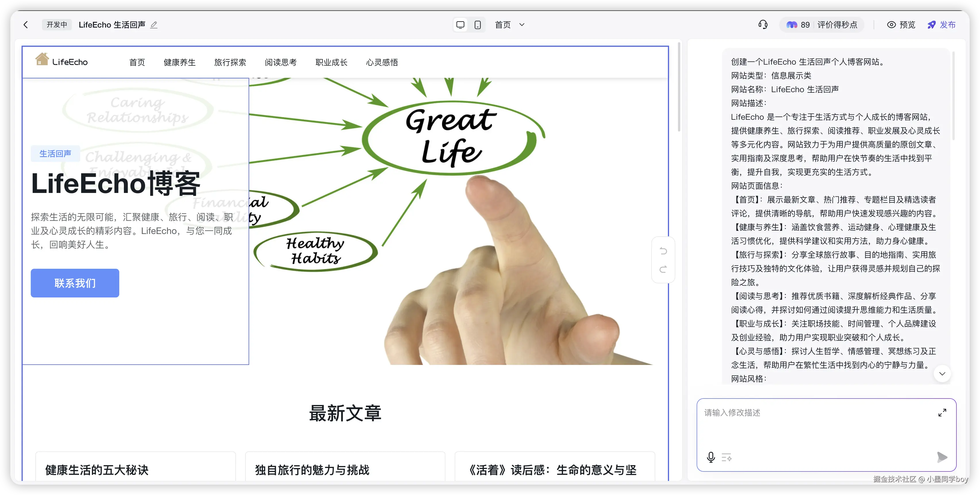The image size is (980, 495).
Task: Select the LifeEcho博客 hero heading
Action: tap(116, 183)
